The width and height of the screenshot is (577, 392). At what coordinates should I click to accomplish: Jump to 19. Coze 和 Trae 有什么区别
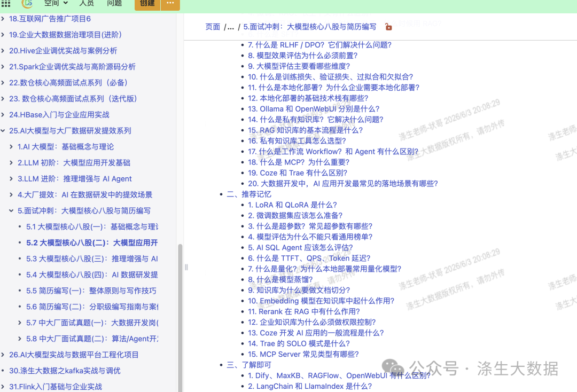tap(298, 173)
